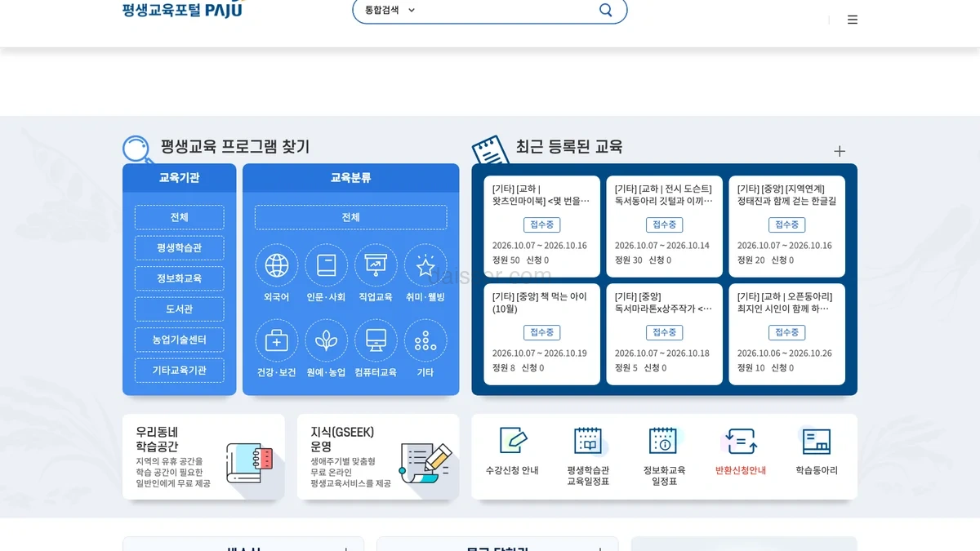Select 도서관 institution filter
This screenshot has height=551, width=980.
180,309
